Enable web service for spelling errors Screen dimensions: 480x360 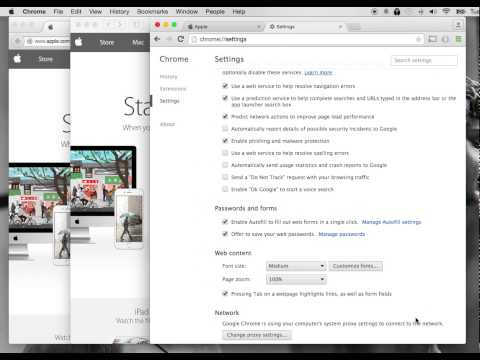(x=225, y=153)
